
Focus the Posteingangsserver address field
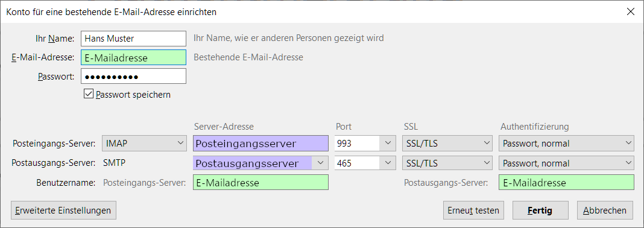pyautogui.click(x=261, y=144)
